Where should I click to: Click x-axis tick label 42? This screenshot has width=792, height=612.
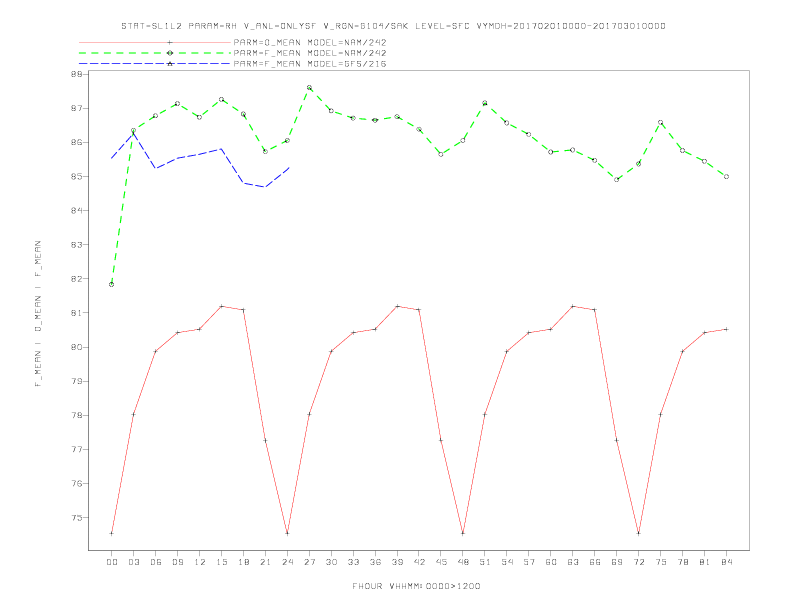pos(419,562)
